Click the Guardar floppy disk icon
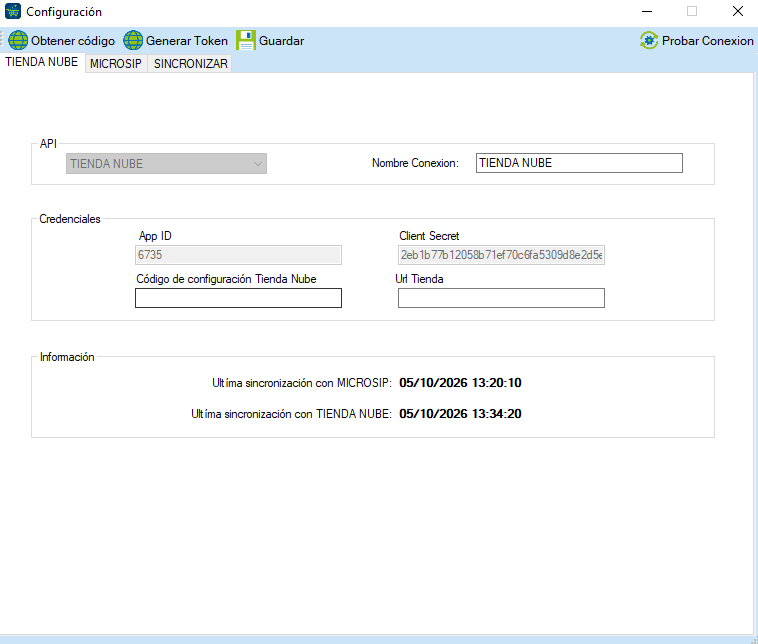This screenshot has width=758, height=644. coord(246,40)
